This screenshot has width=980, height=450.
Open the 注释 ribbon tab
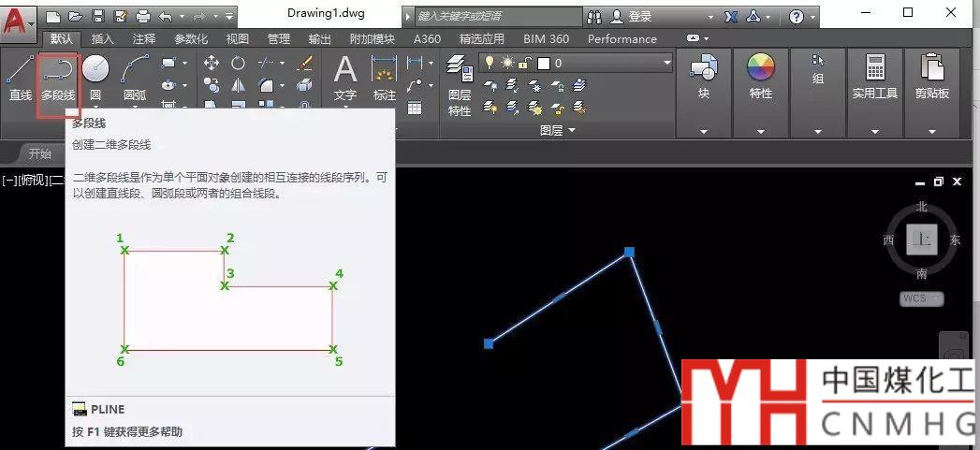pos(144,39)
